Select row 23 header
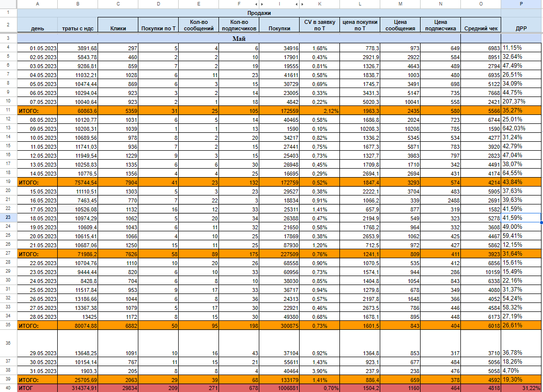543x392 pixels. coord(8,217)
